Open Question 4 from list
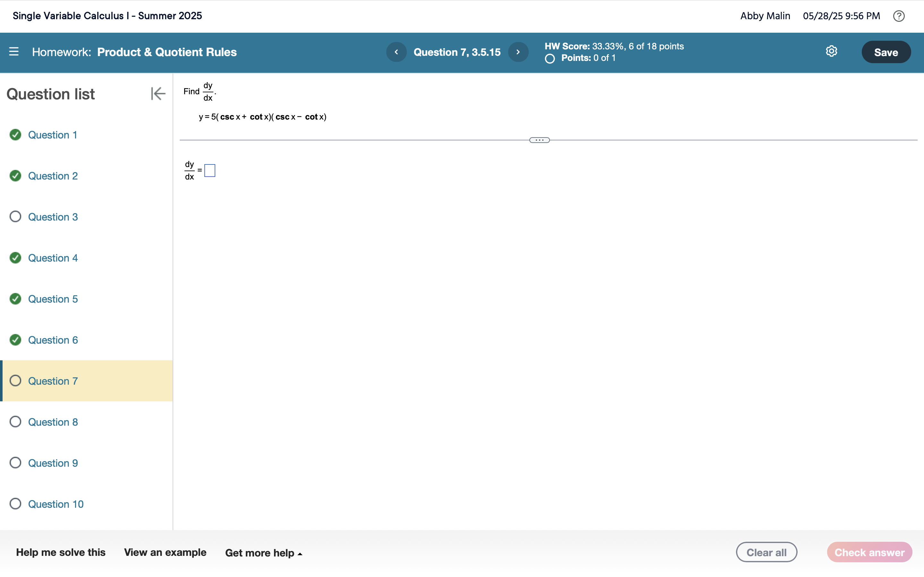The width and height of the screenshot is (924, 577). click(53, 258)
